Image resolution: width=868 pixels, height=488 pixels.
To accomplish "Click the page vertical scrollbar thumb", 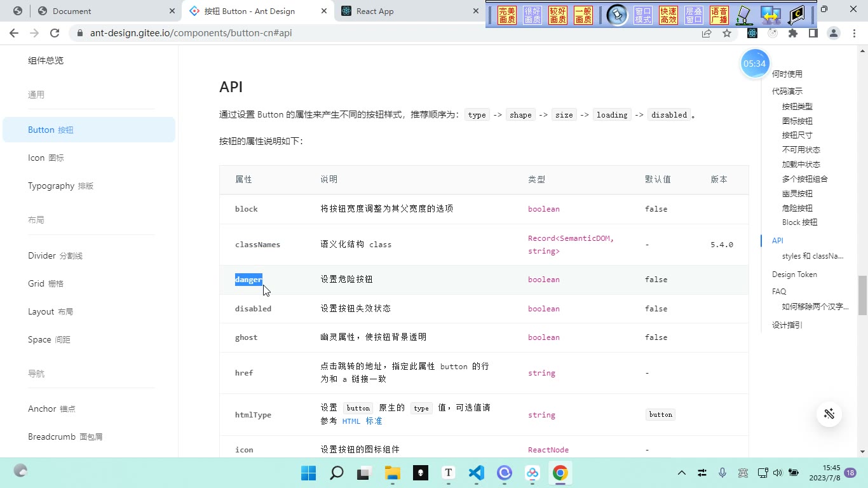I will click(x=862, y=295).
